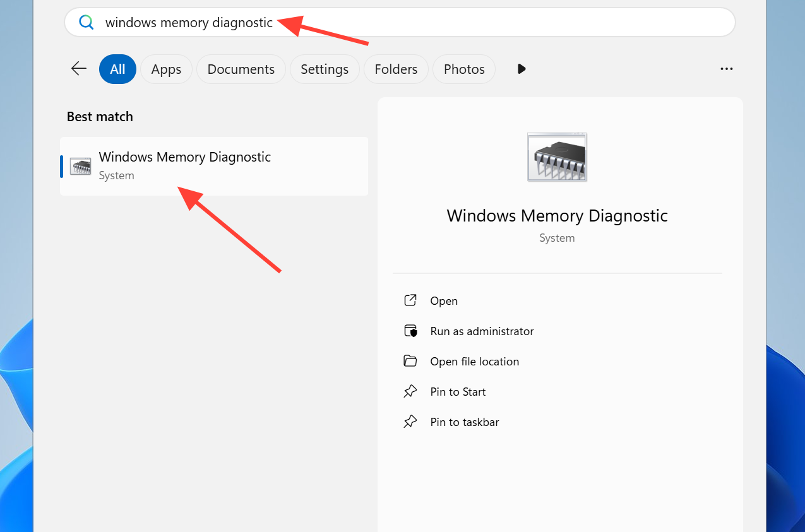Switch to the Photos filter
Screen dimensions: 805x532
(x=464, y=69)
